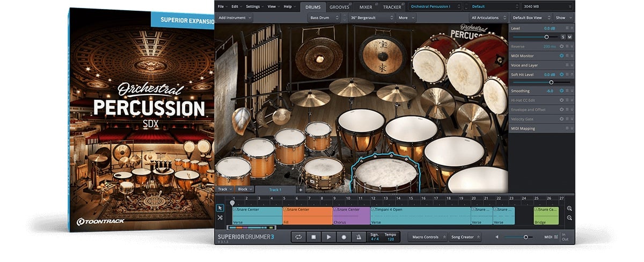The height and width of the screenshot is (262, 644).
Task: Click the Macro Controls button
Action: tap(426, 237)
